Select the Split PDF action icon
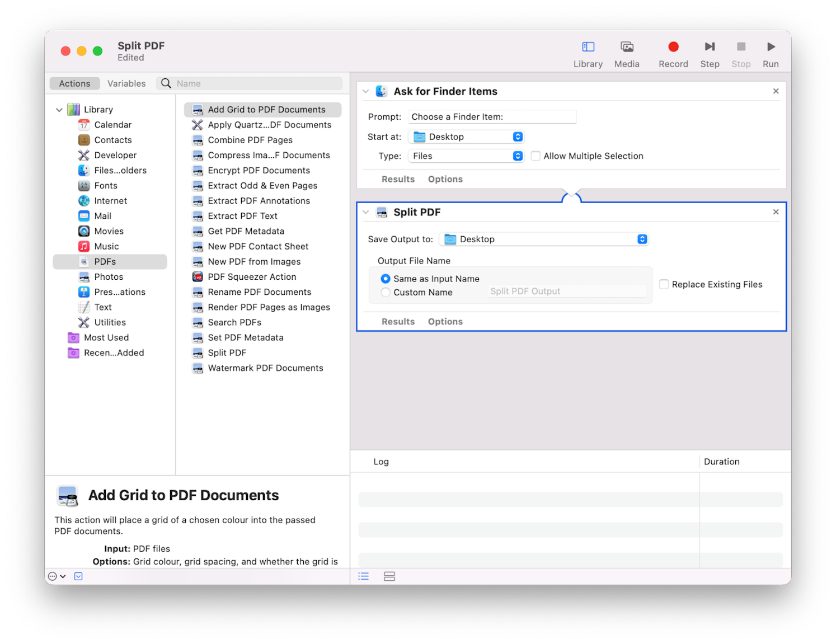The height and width of the screenshot is (644, 836). 382,212
